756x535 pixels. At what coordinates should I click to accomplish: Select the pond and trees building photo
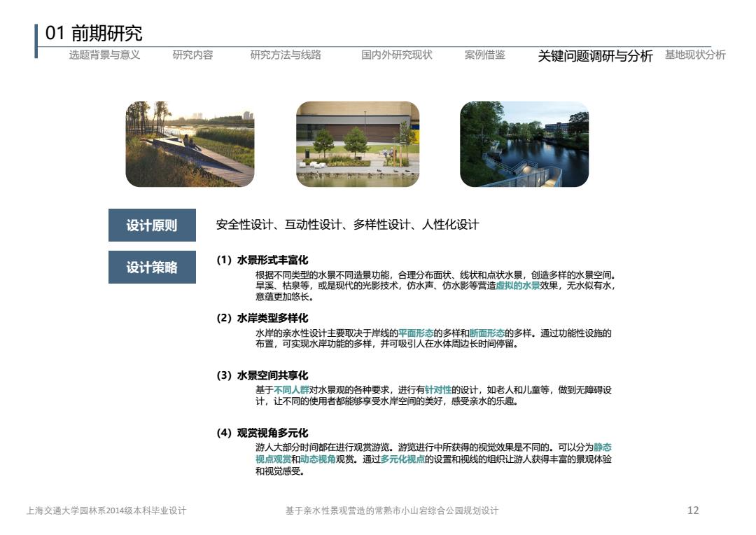pos(358,144)
